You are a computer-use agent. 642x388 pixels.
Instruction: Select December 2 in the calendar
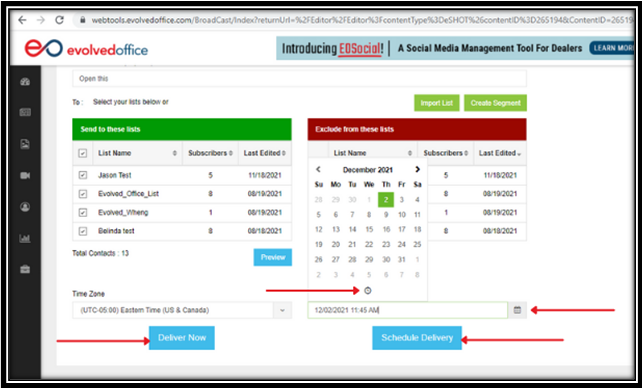tap(386, 200)
